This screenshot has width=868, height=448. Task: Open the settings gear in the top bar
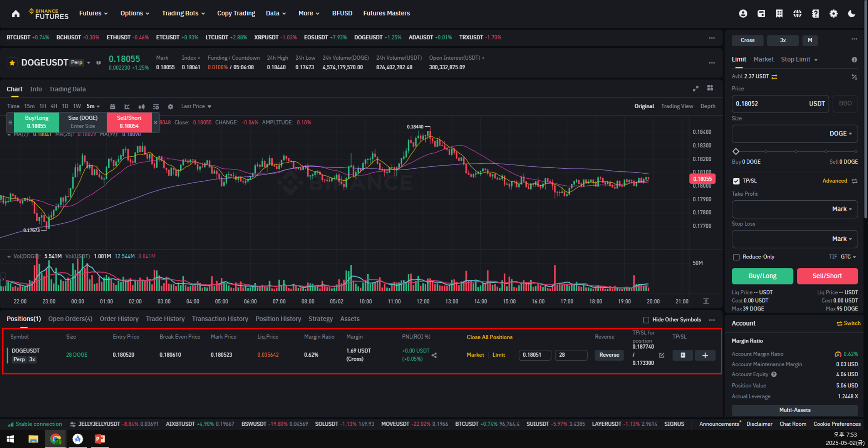[833, 14]
